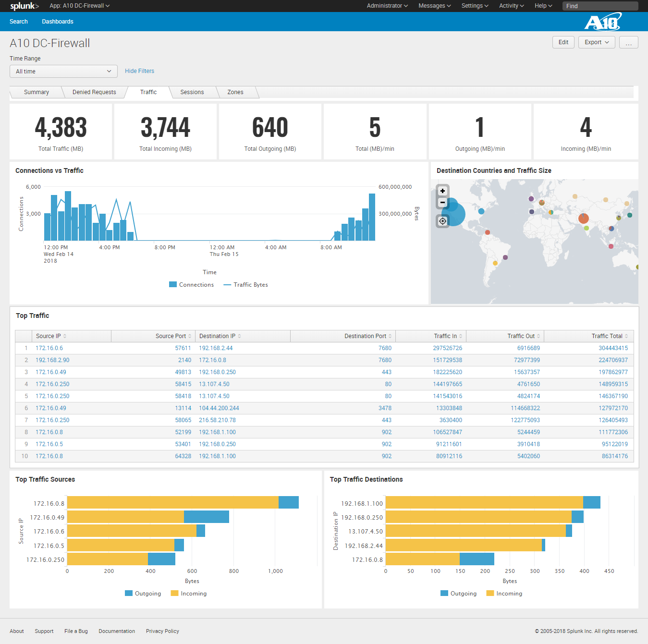
Task: Toggle Incoming swatch in Top Traffic Sources
Action: click(175, 593)
